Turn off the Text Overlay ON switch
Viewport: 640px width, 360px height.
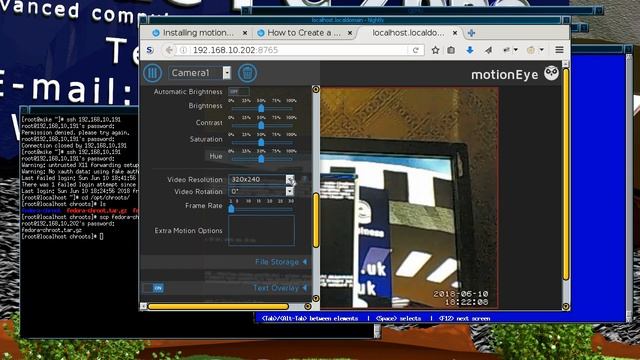[x=153, y=288]
